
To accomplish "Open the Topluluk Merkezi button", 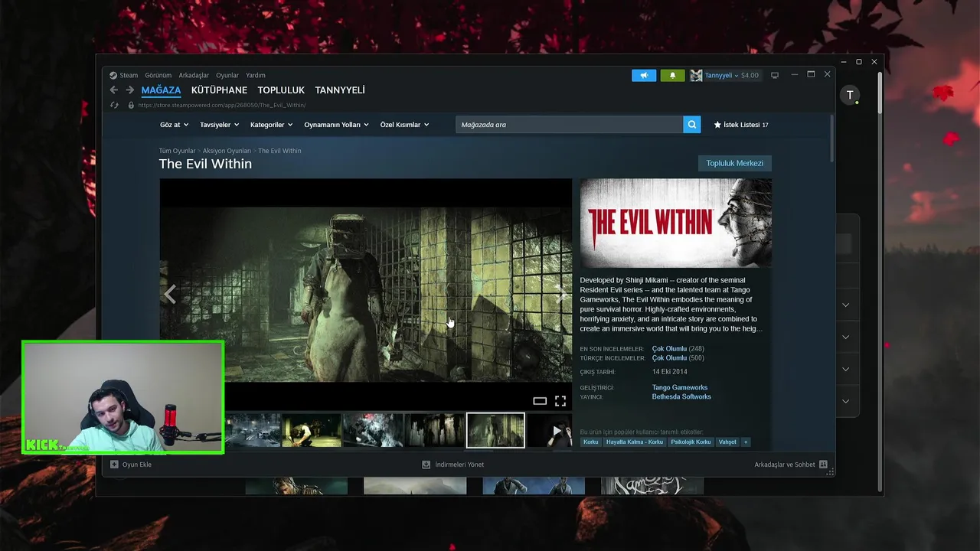I will 735,163.
